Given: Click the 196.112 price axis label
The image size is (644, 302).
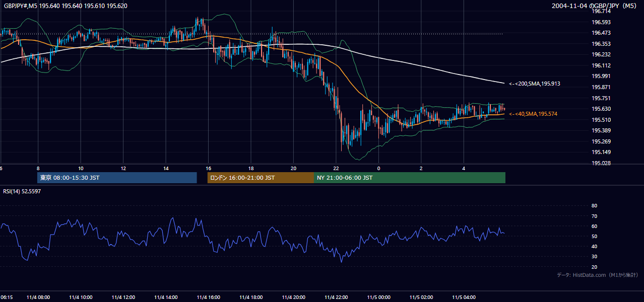Looking at the screenshot, I should [x=601, y=65].
